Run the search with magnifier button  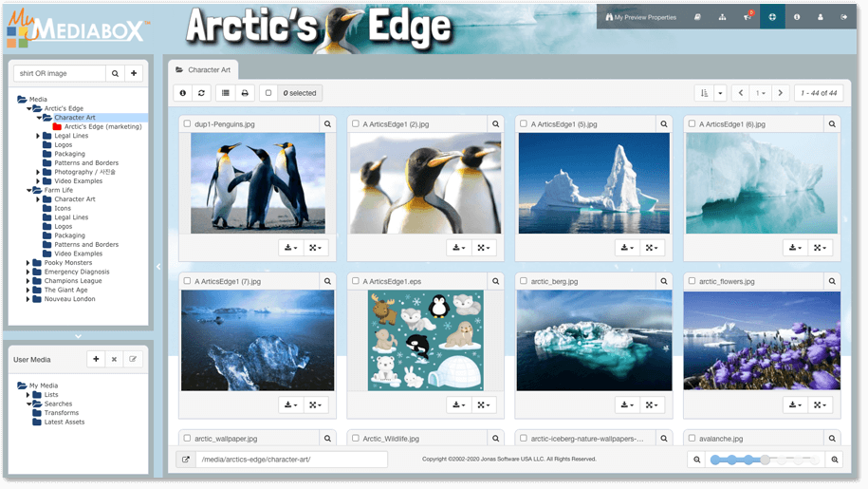pos(115,73)
